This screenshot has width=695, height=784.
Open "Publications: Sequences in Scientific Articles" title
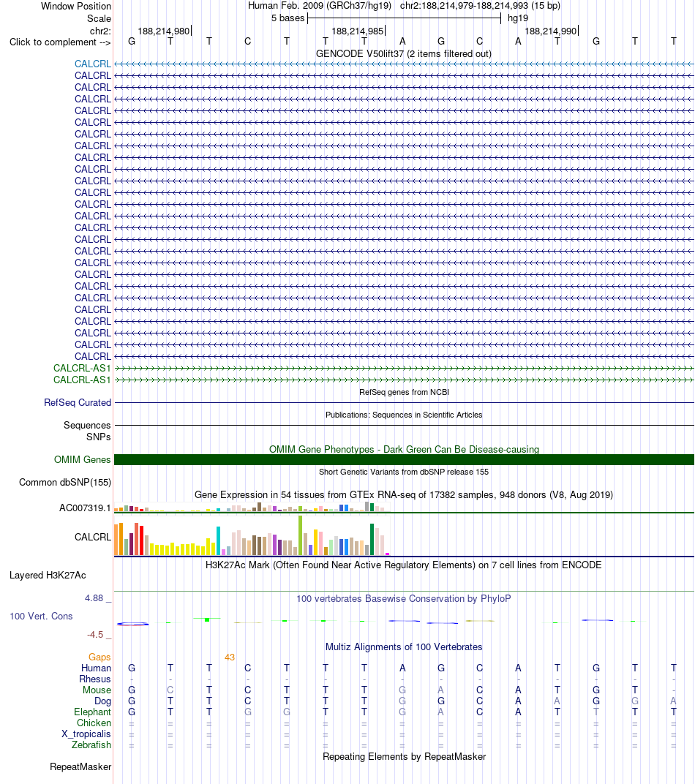(x=404, y=415)
